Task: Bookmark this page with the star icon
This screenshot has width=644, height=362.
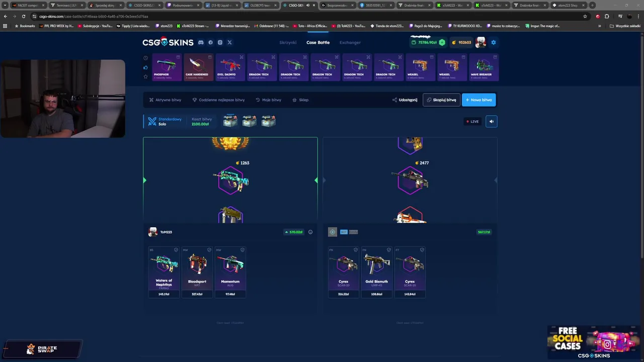Action: [585, 16]
